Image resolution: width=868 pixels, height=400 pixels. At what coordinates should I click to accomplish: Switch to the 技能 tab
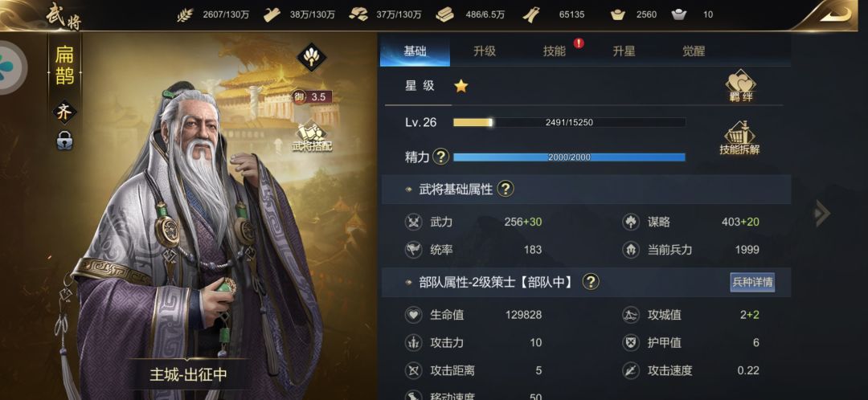tap(554, 51)
